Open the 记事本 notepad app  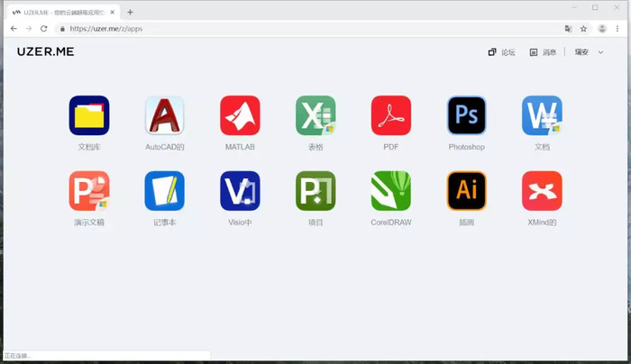click(x=165, y=191)
